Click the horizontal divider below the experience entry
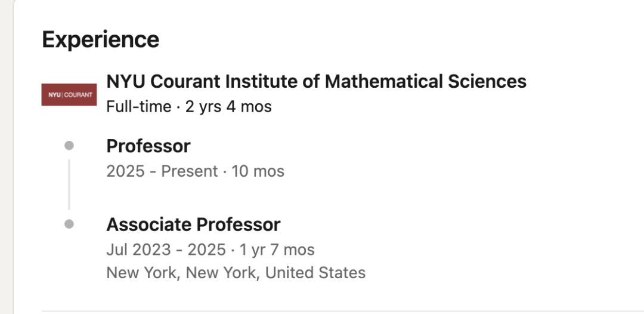Viewport: 644px width, 314px height. coord(340,311)
